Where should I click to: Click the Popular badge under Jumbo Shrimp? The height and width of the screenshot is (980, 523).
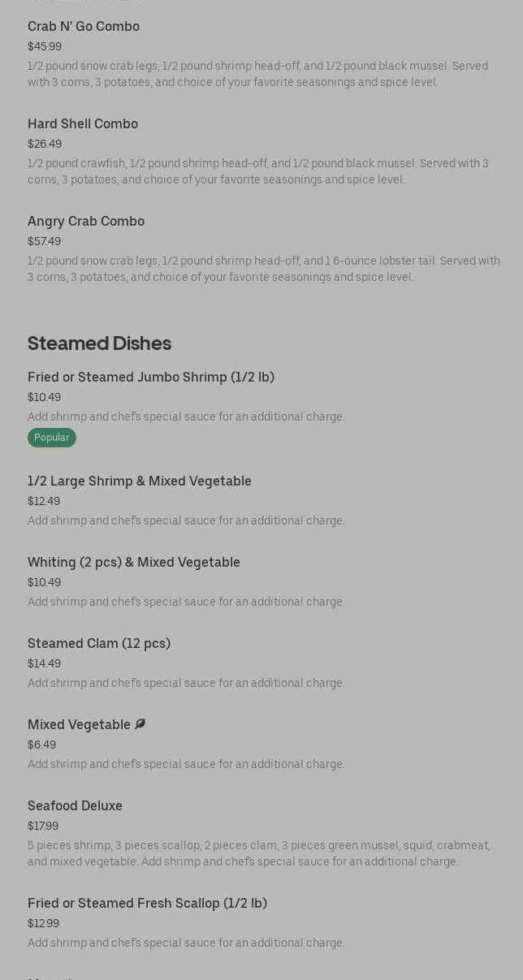click(x=52, y=438)
